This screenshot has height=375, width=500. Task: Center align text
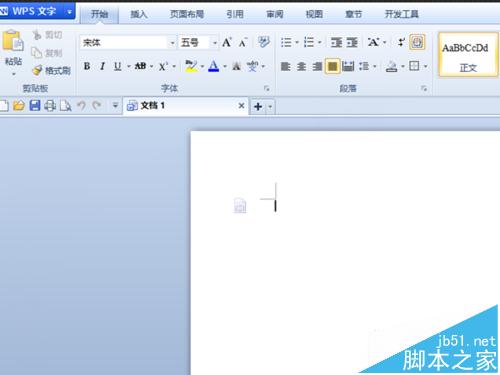click(x=301, y=66)
